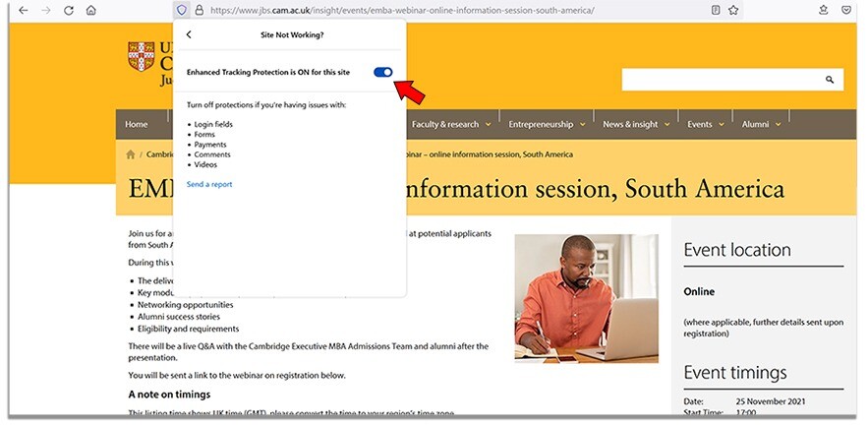This screenshot has height=425, width=868.
Task: Click the Videos list item
Action: click(205, 164)
